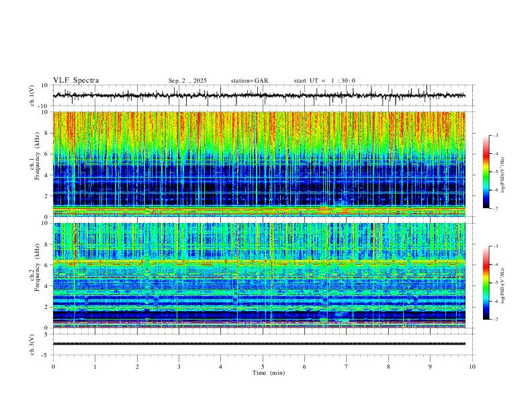The image size is (532, 411).
Task: Click the ch.2 colorbar "-3" tick label
Action: [496, 246]
